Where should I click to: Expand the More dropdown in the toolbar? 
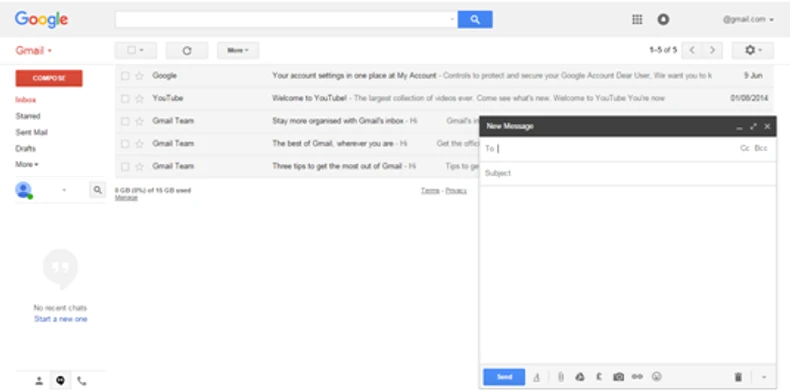point(238,50)
